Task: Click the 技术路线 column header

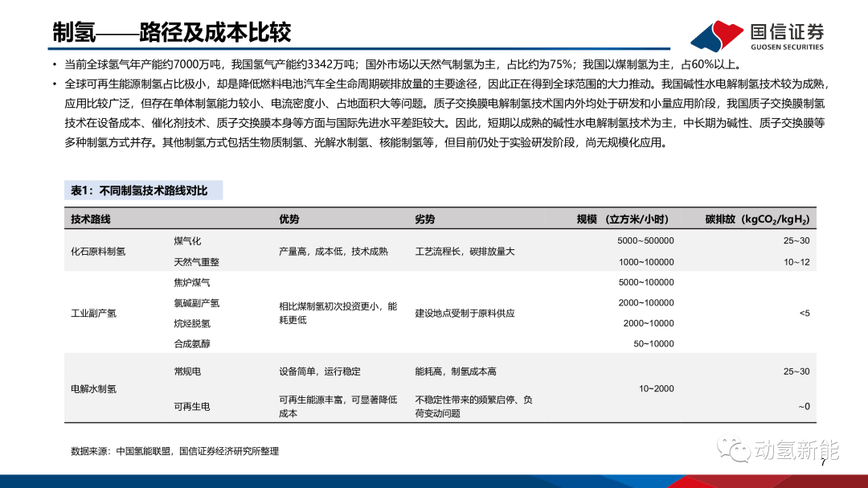Action: (x=91, y=219)
